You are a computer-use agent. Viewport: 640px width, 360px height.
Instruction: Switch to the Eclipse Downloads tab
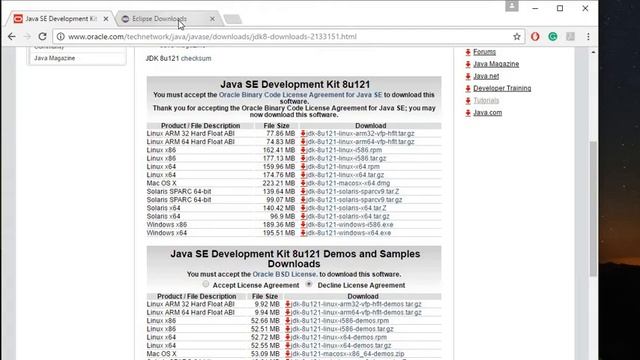pos(159,19)
